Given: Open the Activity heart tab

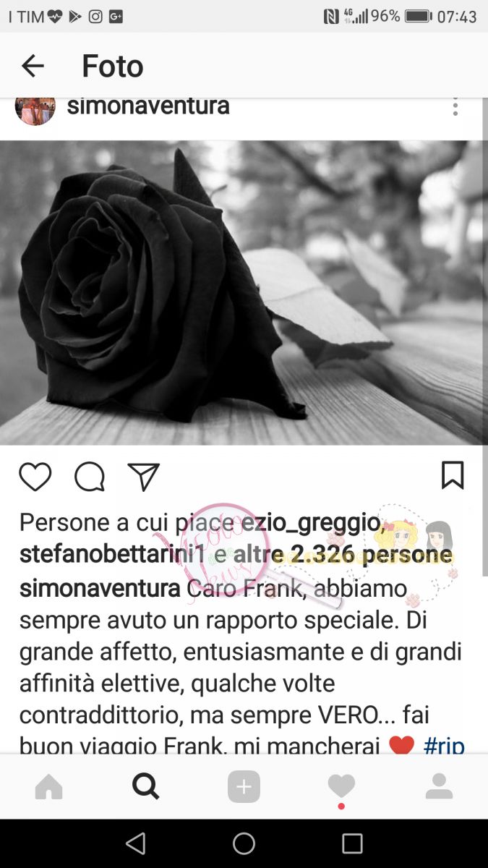Looking at the screenshot, I should coord(341,788).
